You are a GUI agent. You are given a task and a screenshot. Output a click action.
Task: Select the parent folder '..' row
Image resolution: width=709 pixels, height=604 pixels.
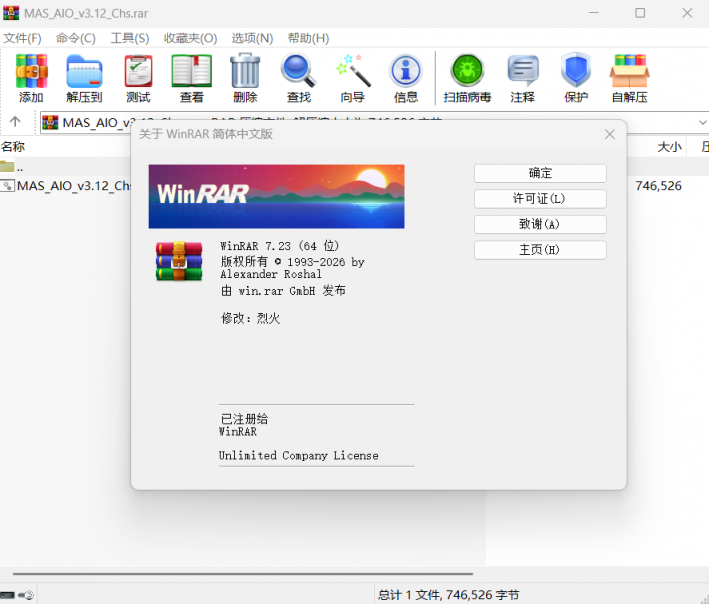point(65,167)
